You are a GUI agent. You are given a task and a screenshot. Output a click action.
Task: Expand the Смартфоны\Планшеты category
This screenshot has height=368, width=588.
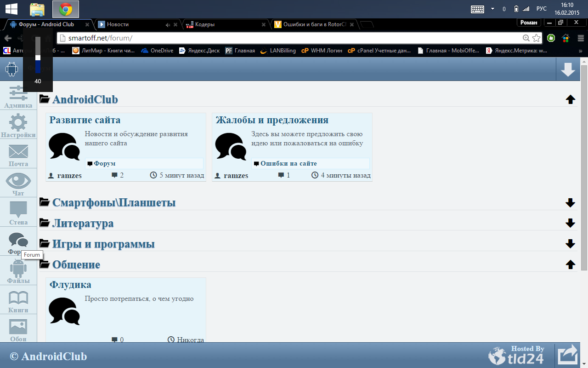coord(570,203)
